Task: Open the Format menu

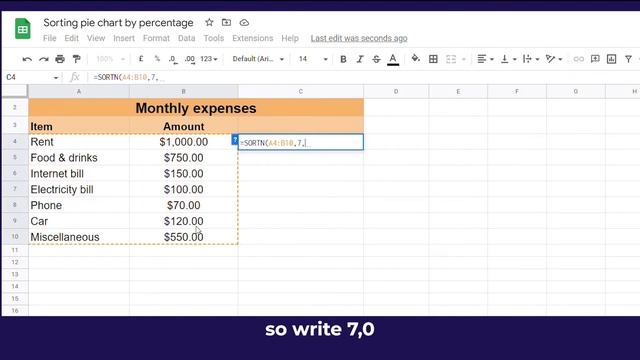Action: click(x=156, y=38)
